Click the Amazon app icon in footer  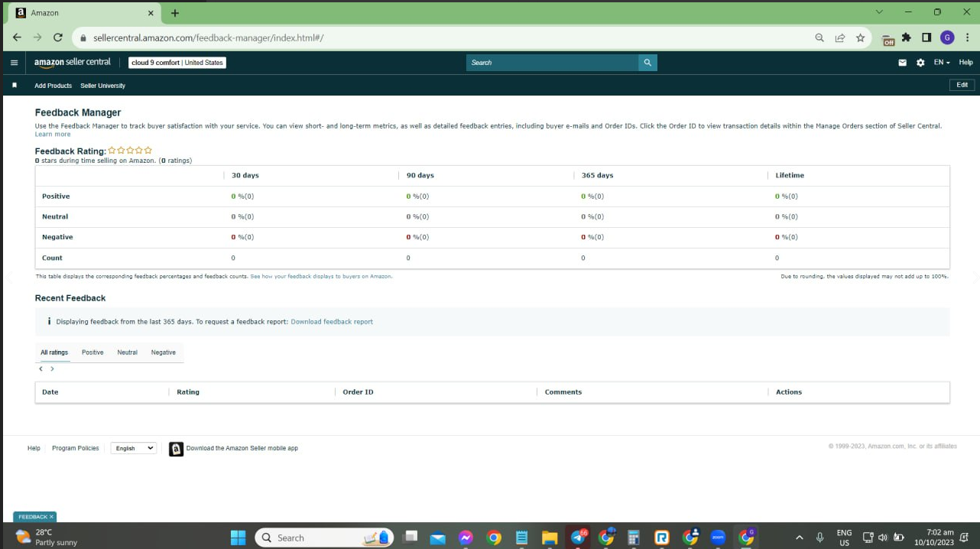click(x=177, y=449)
